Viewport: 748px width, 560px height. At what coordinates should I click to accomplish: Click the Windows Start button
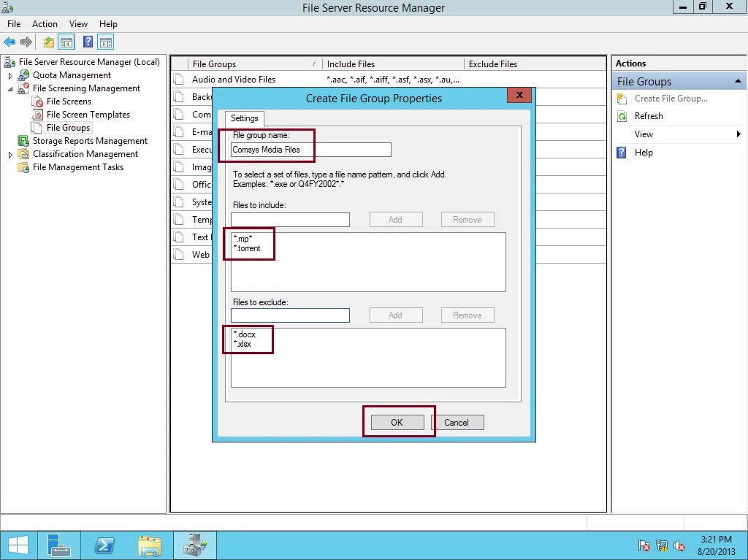[x=18, y=545]
